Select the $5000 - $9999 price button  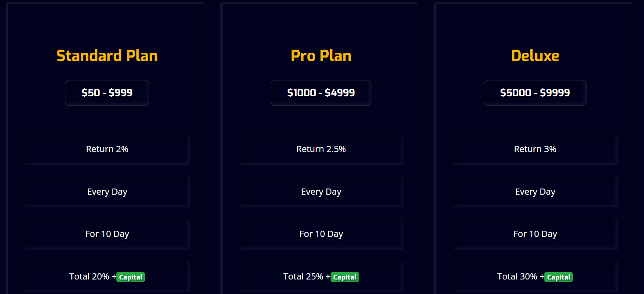pyautogui.click(x=535, y=93)
